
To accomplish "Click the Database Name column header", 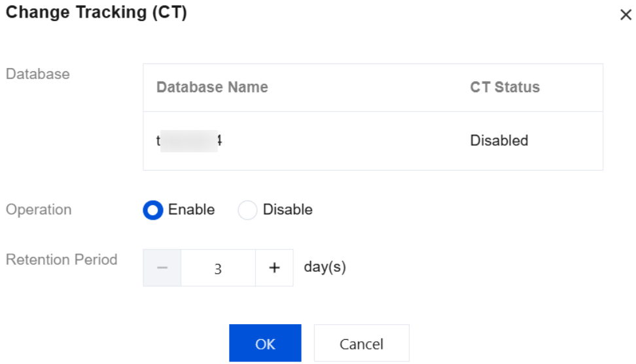I will pos(212,88).
